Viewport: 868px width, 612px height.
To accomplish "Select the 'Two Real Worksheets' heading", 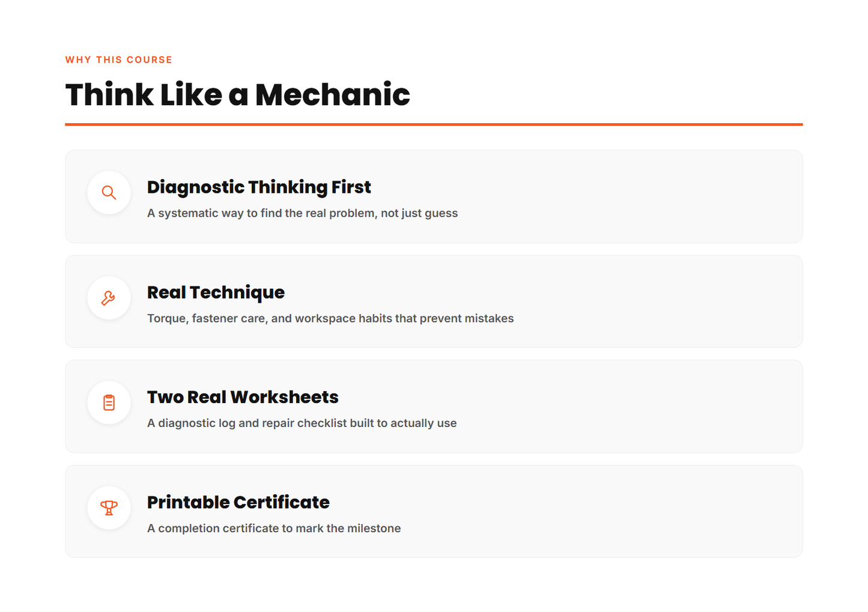I will [x=243, y=397].
